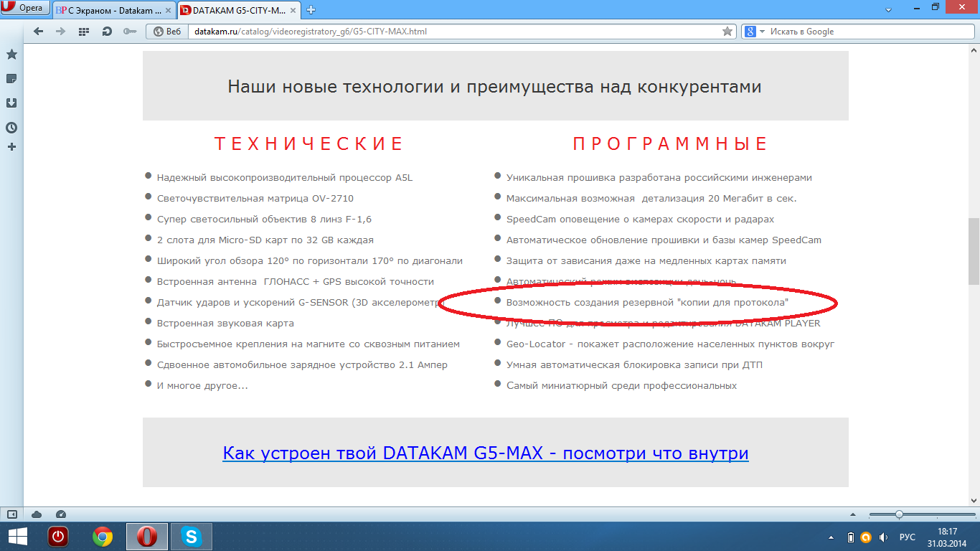980x551 pixels.
Task: Open the History panel in the sidebar
Action: (11, 128)
